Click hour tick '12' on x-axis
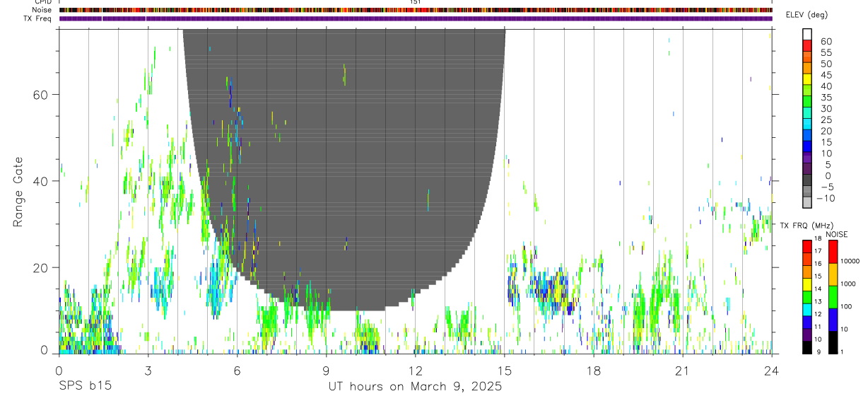This screenshot has height=401, width=868. [416, 371]
